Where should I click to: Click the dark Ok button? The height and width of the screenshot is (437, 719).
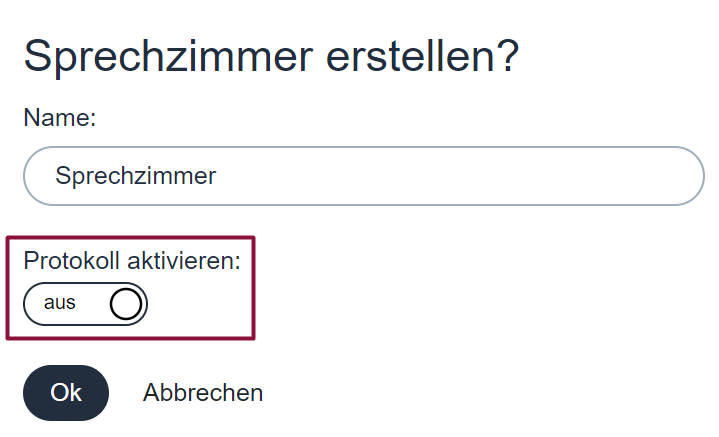click(66, 393)
